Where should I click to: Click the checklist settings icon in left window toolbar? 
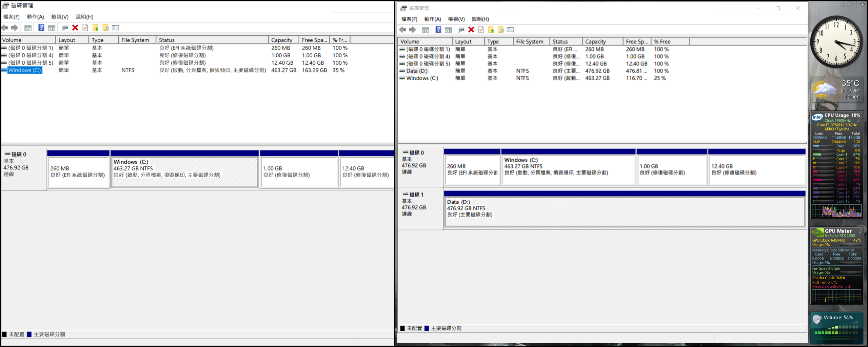pyautogui.click(x=116, y=28)
